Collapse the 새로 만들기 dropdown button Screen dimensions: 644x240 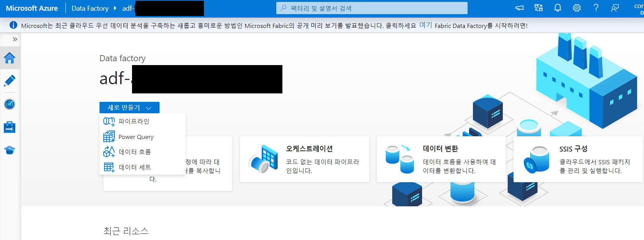pyautogui.click(x=129, y=108)
